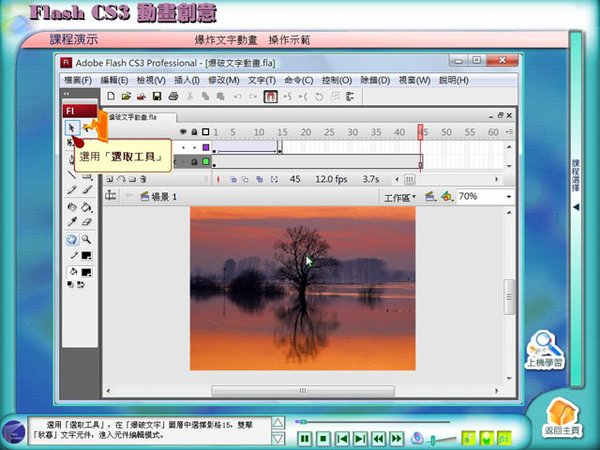This screenshot has height=450, width=600.
Task: Open the 檔案(F) menu
Action: 77,80
